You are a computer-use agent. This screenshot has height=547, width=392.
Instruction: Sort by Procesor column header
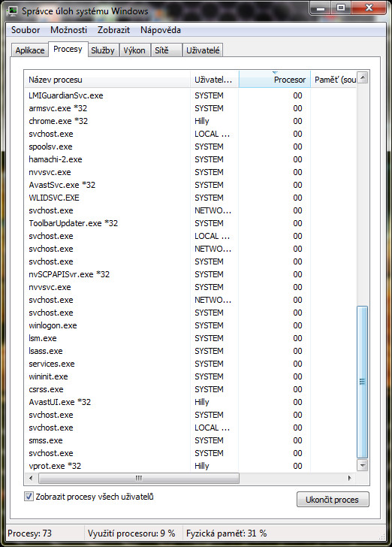point(274,79)
